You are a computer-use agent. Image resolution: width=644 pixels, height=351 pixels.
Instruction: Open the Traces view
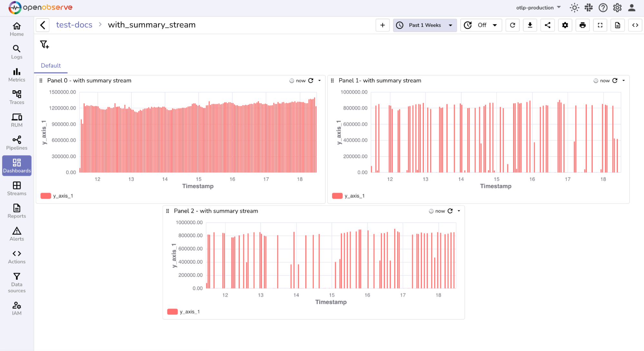(x=16, y=97)
